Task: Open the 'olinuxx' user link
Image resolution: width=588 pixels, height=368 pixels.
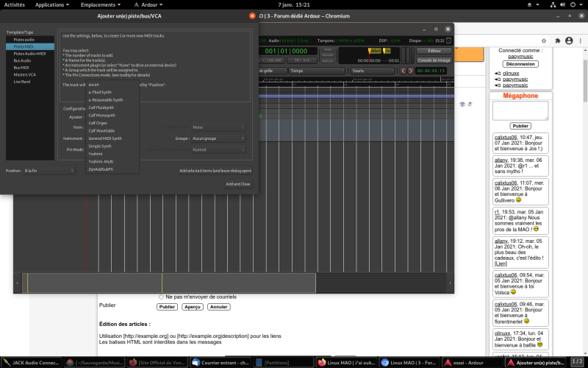Action: (x=511, y=73)
